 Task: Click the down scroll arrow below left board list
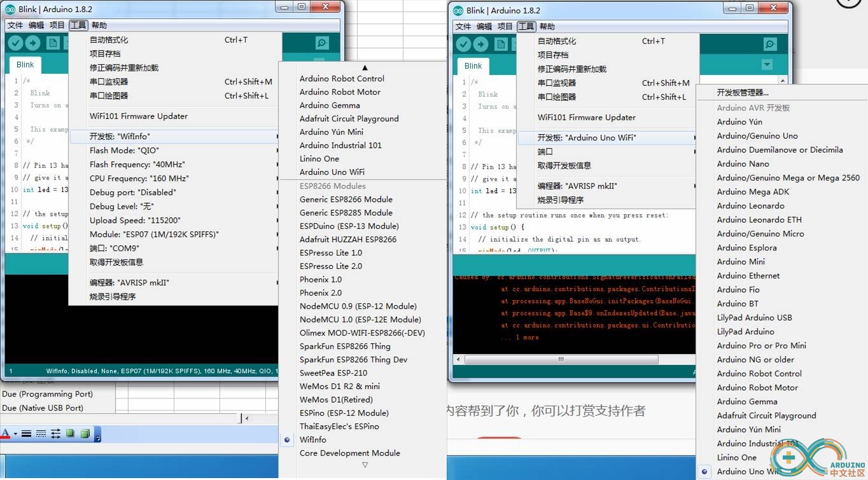tap(365, 465)
